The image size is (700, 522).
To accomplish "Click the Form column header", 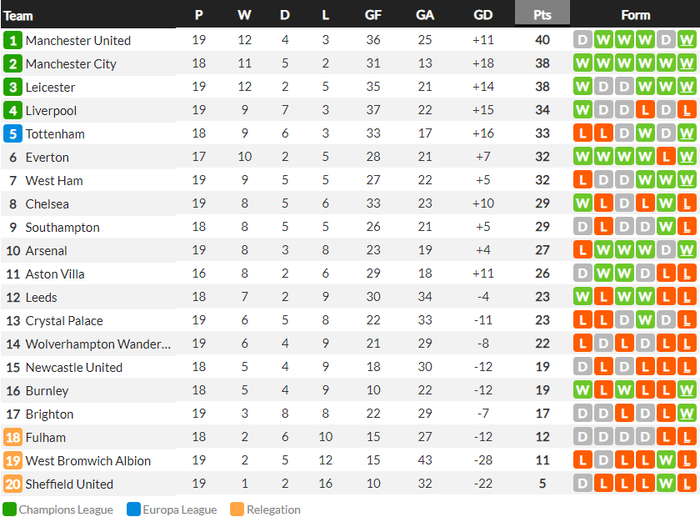I will click(x=635, y=15).
